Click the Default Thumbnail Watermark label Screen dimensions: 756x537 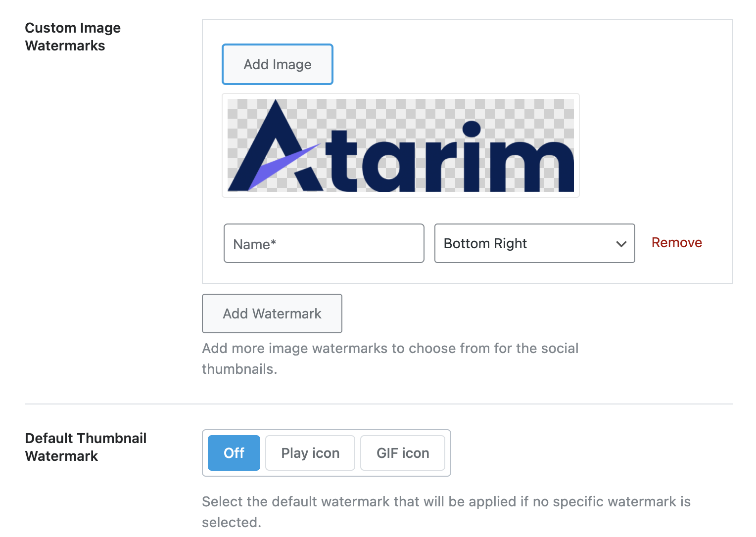tap(86, 447)
